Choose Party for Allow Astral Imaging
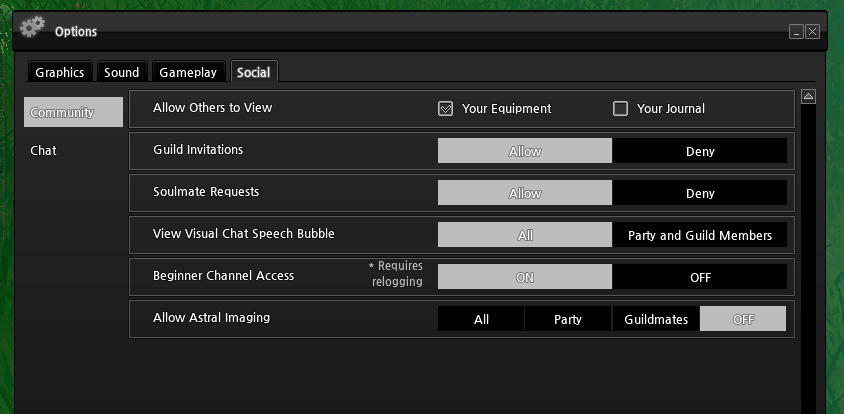 [568, 319]
